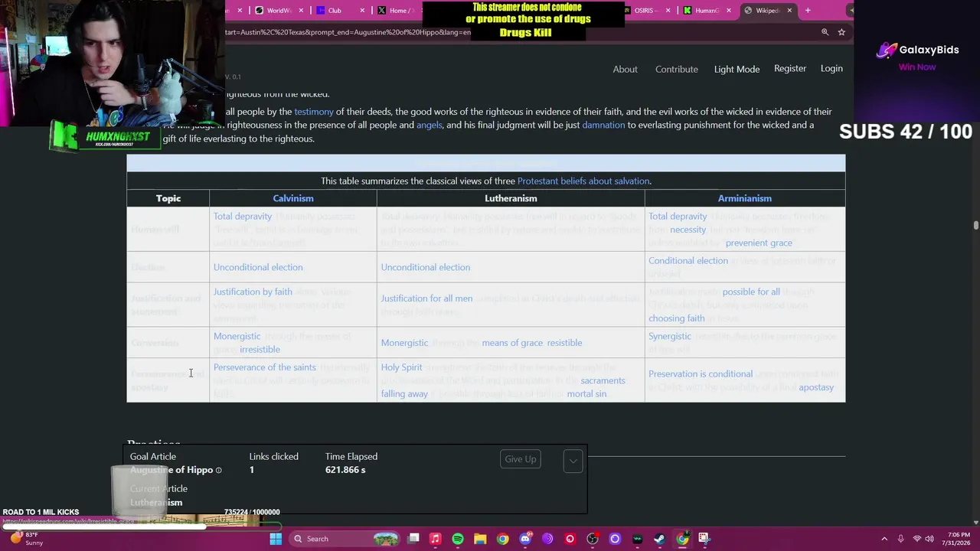This screenshot has width=980, height=551.
Task: Collapse the speedrun stats panel chevron
Action: (x=573, y=461)
